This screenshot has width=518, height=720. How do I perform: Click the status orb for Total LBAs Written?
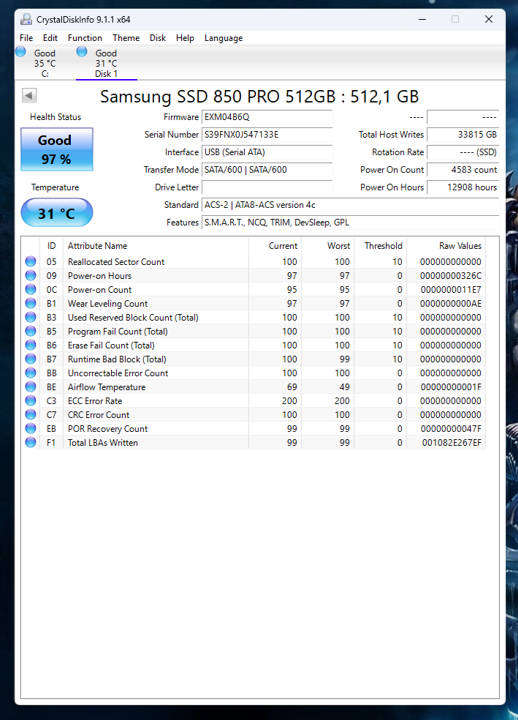click(x=31, y=442)
